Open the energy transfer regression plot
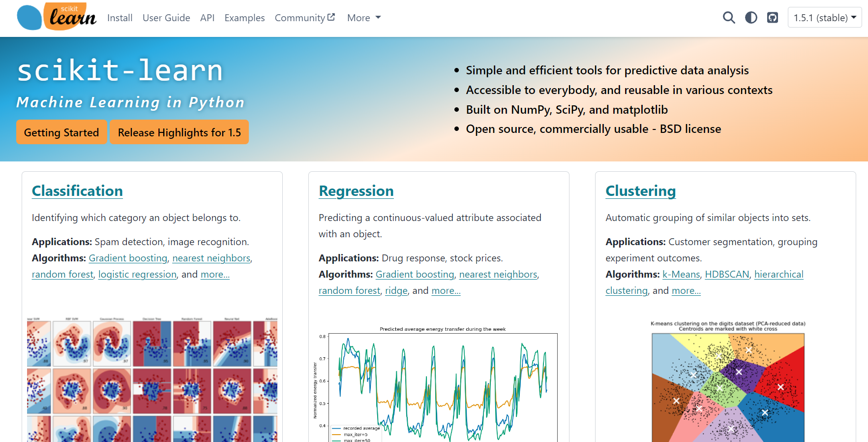Image resolution: width=868 pixels, height=442 pixels. tap(435, 384)
